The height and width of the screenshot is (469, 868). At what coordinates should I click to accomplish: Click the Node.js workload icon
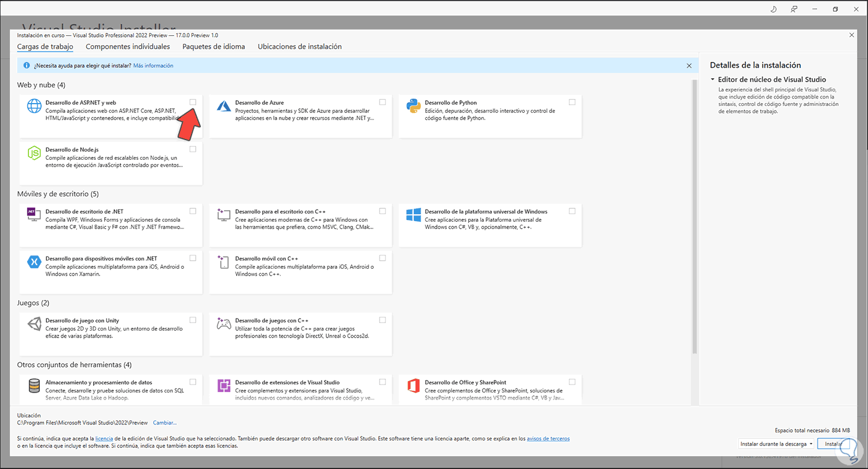point(34,153)
